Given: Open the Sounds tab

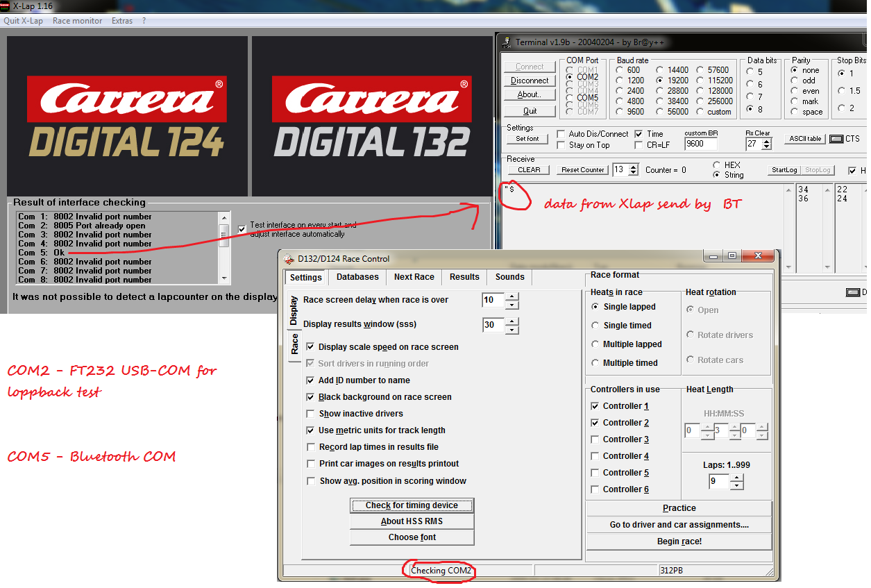Looking at the screenshot, I should click(x=510, y=277).
